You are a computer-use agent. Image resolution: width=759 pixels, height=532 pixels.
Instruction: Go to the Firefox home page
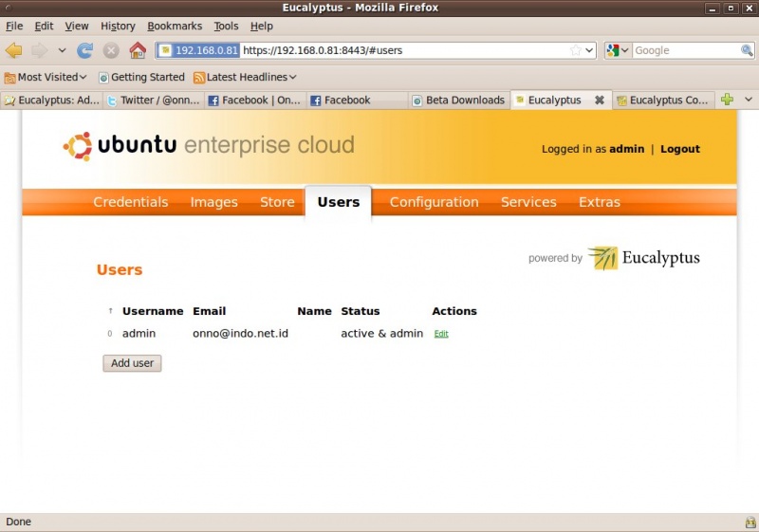[138, 50]
